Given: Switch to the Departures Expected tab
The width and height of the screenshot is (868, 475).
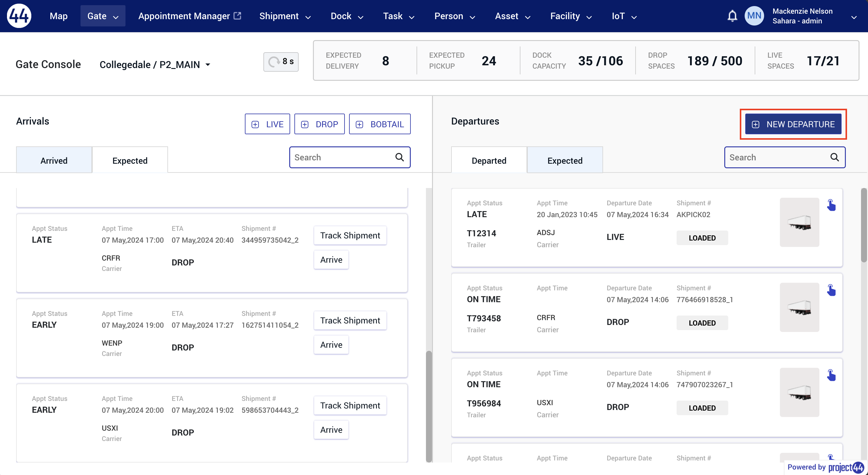Looking at the screenshot, I should coord(565,160).
